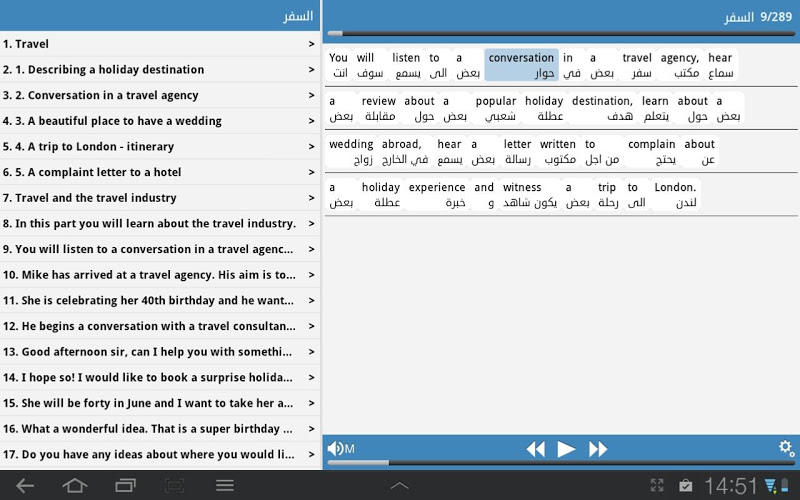Select '12. He begins a conversation' row
800x500 pixels.
[x=160, y=326]
